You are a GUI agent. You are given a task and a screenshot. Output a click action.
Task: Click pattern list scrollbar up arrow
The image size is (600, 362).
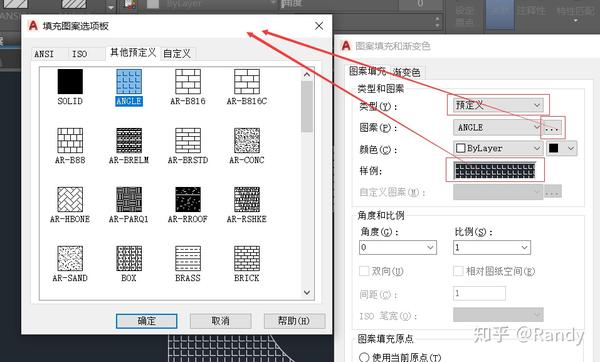(307, 75)
